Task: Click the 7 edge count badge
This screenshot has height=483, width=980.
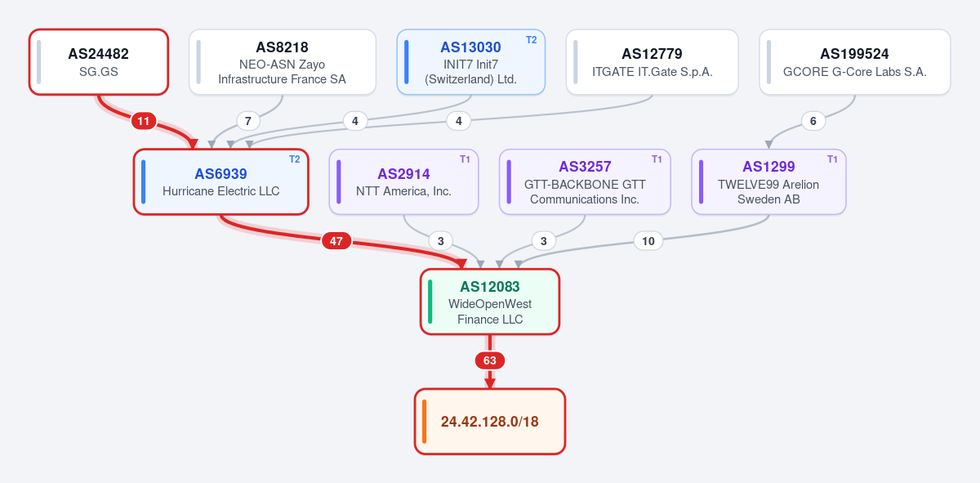Action: click(x=248, y=121)
